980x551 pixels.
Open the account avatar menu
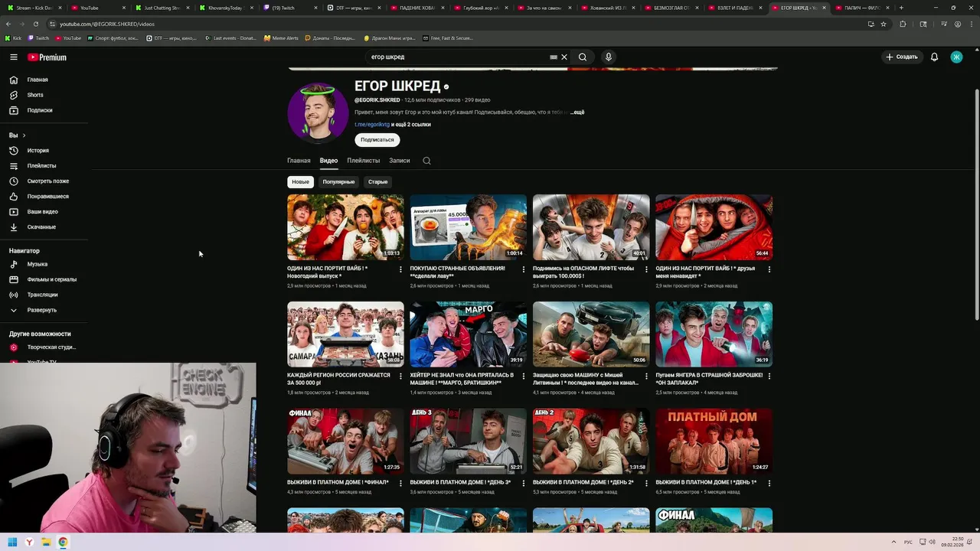pos(956,57)
